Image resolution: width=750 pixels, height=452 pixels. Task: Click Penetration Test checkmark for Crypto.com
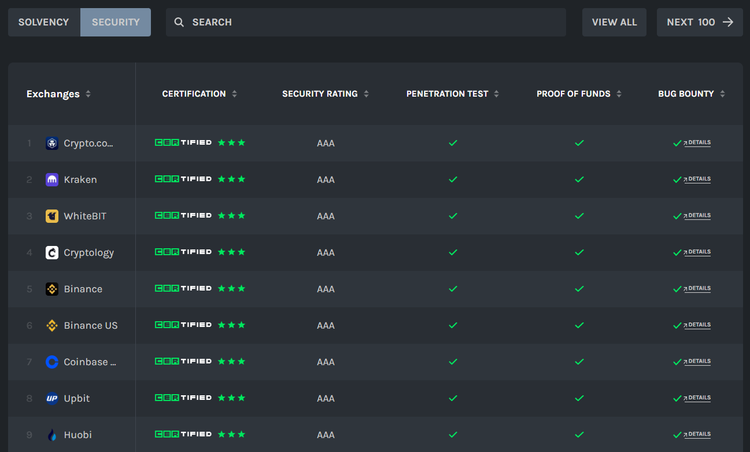pyautogui.click(x=453, y=143)
